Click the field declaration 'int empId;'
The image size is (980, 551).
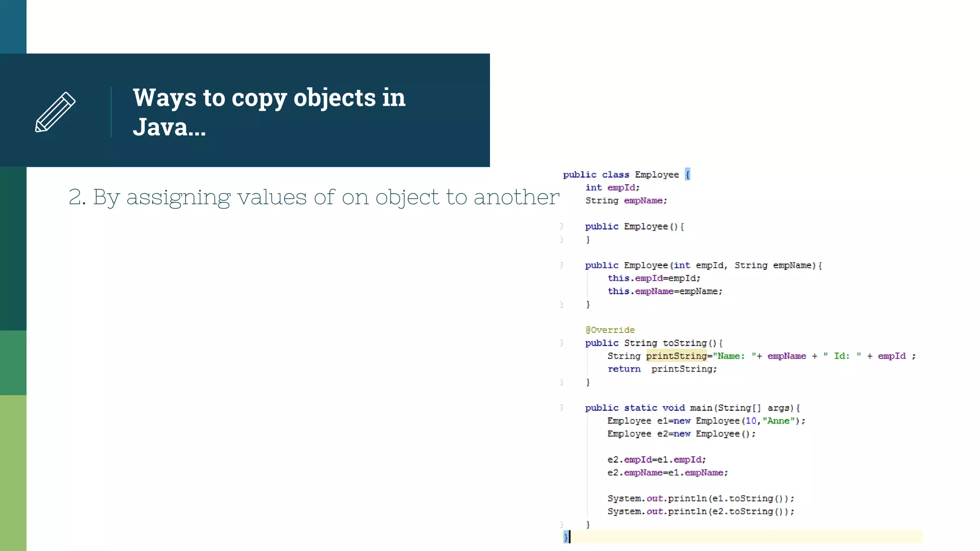[612, 187]
